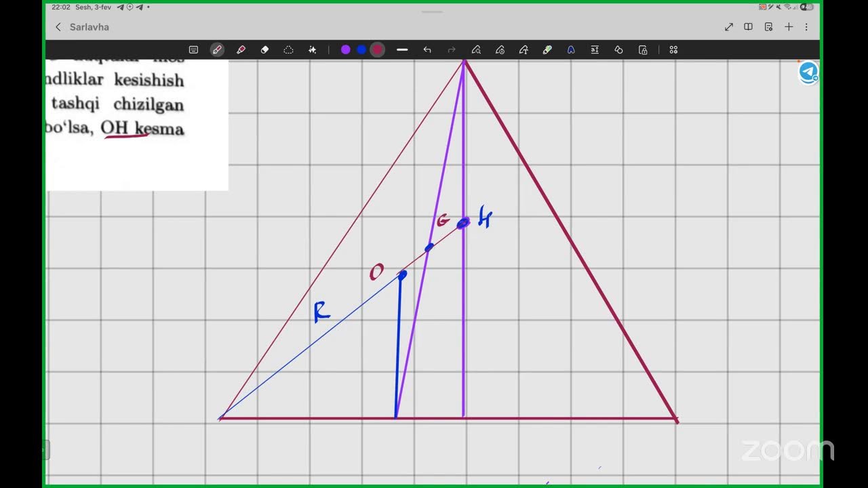The width and height of the screenshot is (868, 488).
Task: Select the blue shape-fix pen tool
Action: 571,49
